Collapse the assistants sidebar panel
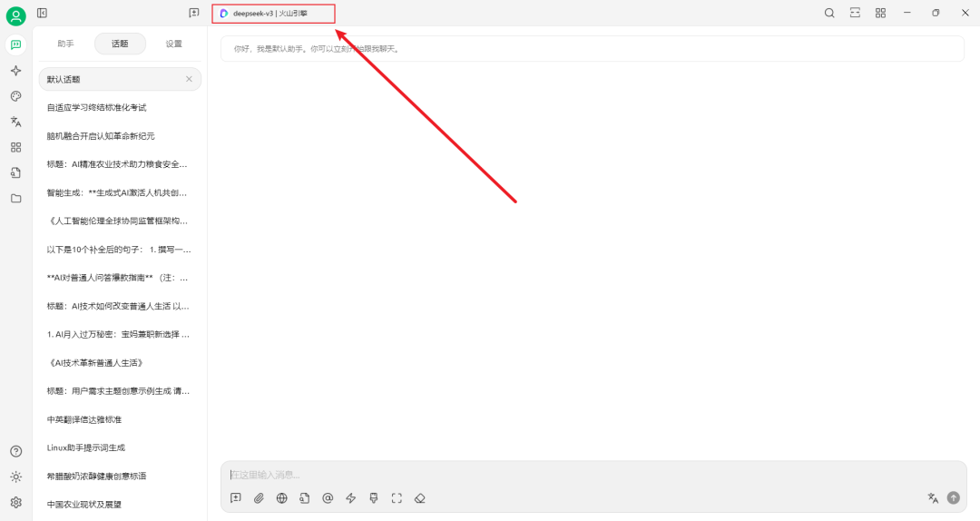Image resolution: width=980 pixels, height=521 pixels. [42, 13]
